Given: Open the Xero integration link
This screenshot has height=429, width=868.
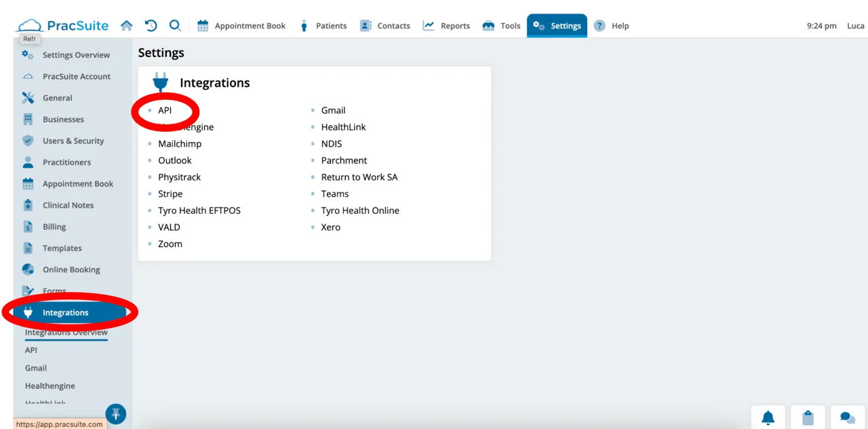Looking at the screenshot, I should click(331, 227).
